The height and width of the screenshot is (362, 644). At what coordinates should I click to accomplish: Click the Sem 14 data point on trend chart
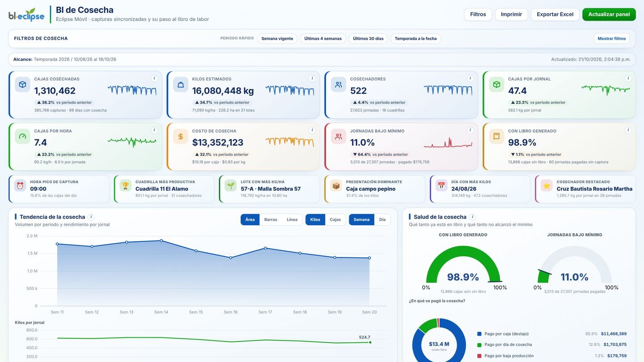pyautogui.click(x=161, y=240)
